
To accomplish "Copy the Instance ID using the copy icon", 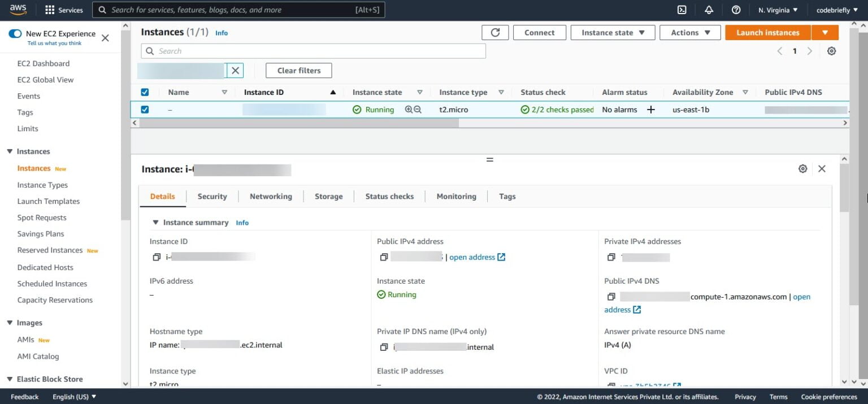I will click(157, 257).
